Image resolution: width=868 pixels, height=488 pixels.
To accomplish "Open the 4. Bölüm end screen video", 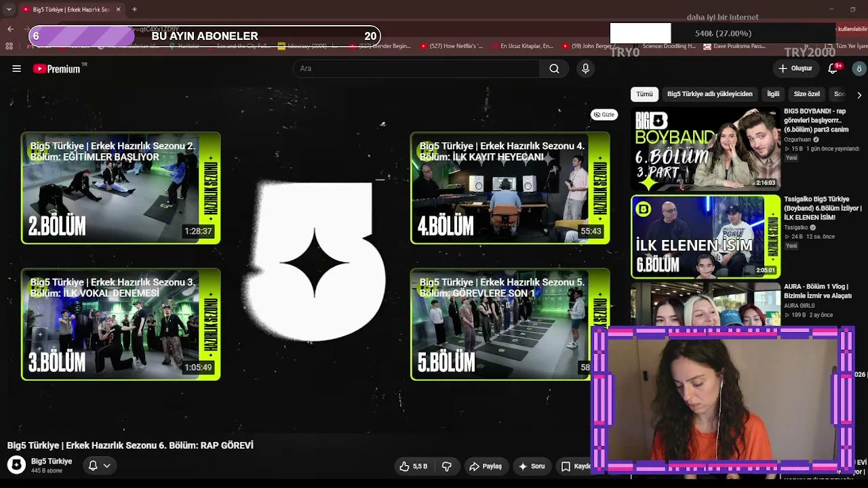I will (x=510, y=188).
